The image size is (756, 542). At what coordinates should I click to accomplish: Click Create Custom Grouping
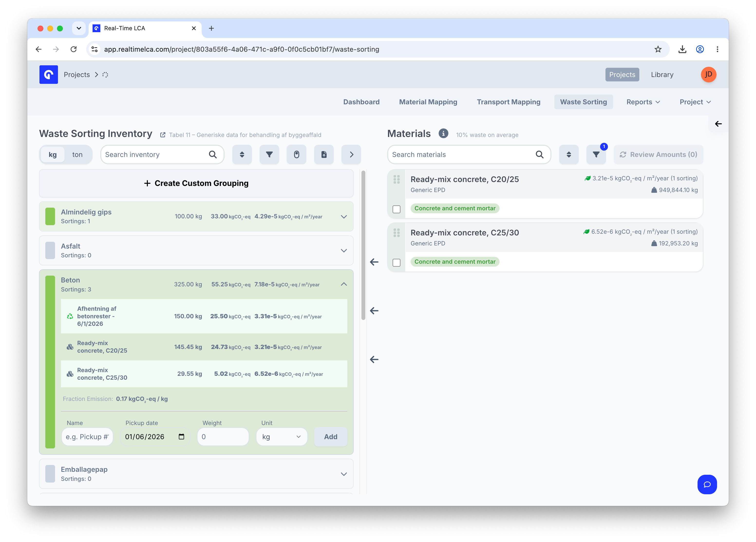[196, 184]
